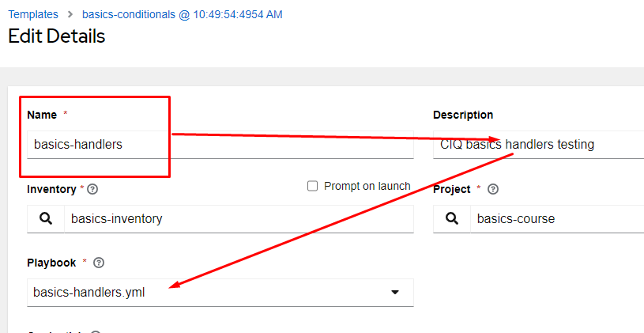
Task: Expand the Playbook dropdown caret arrow
Action: pos(395,293)
